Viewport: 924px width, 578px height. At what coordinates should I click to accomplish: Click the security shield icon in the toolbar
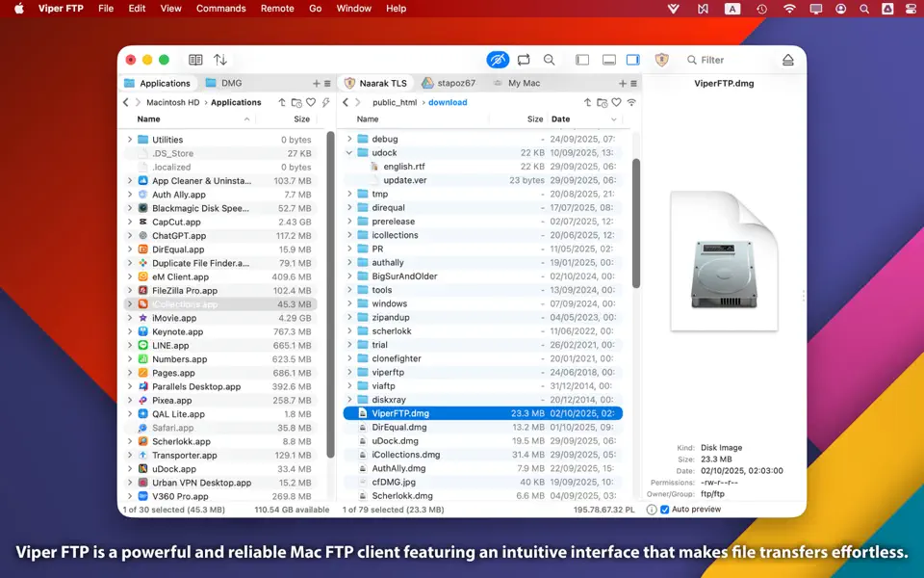[x=663, y=60]
